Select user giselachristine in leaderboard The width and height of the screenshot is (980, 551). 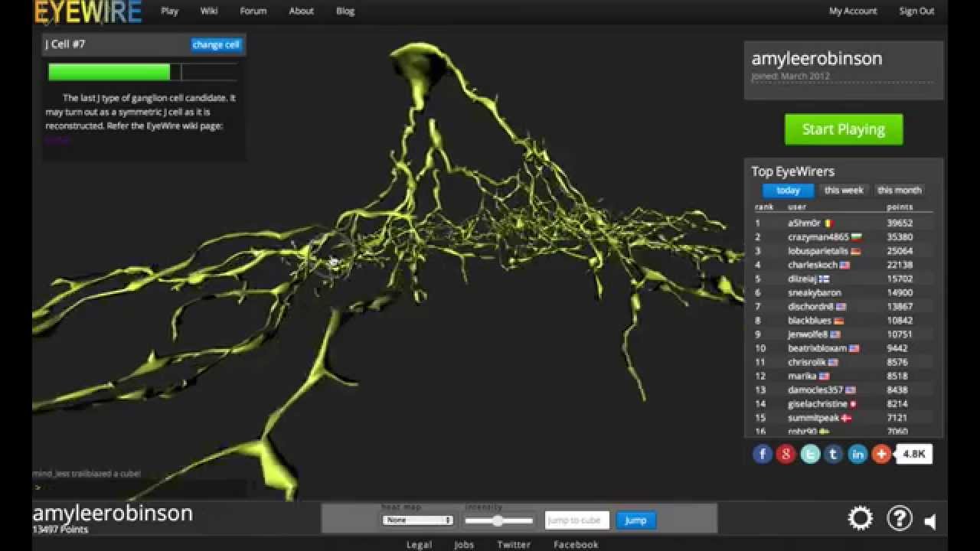[x=818, y=403]
